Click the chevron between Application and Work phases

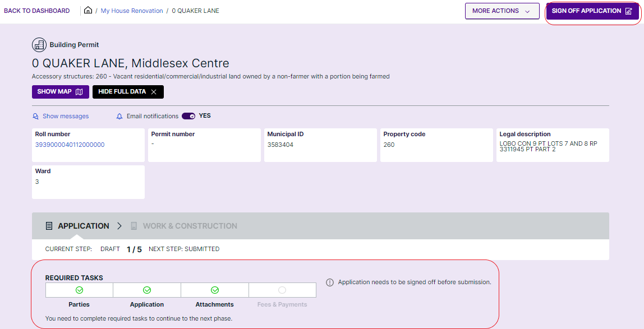[119, 225]
